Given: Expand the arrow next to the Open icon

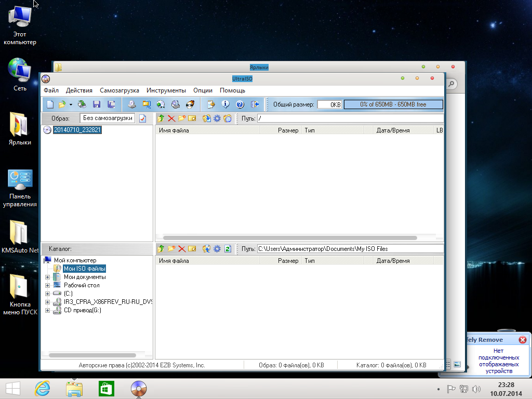Looking at the screenshot, I should [71, 104].
